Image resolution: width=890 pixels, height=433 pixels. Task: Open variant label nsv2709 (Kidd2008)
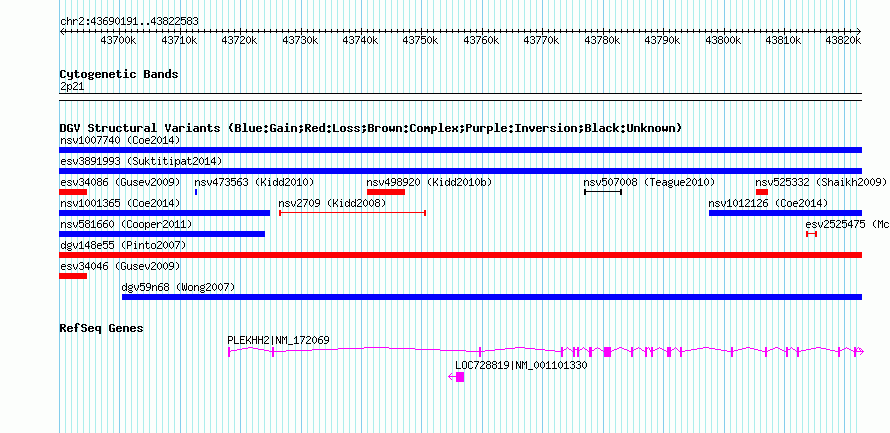click(x=332, y=203)
